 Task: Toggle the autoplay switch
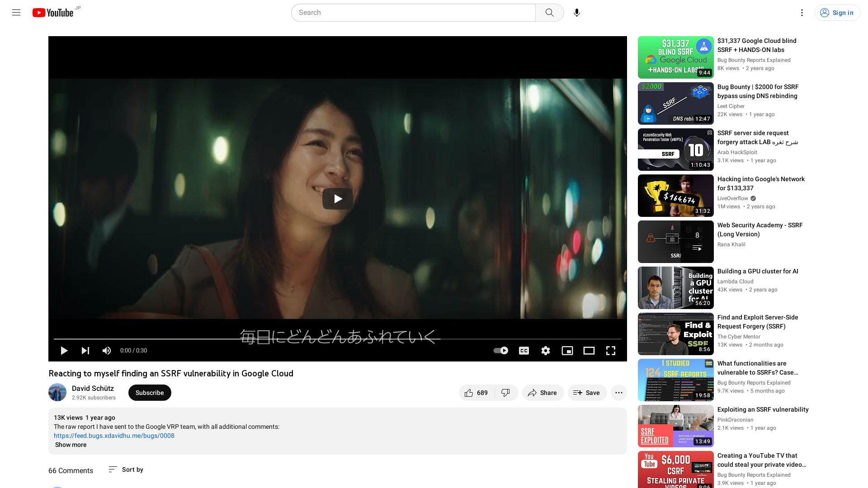500,351
